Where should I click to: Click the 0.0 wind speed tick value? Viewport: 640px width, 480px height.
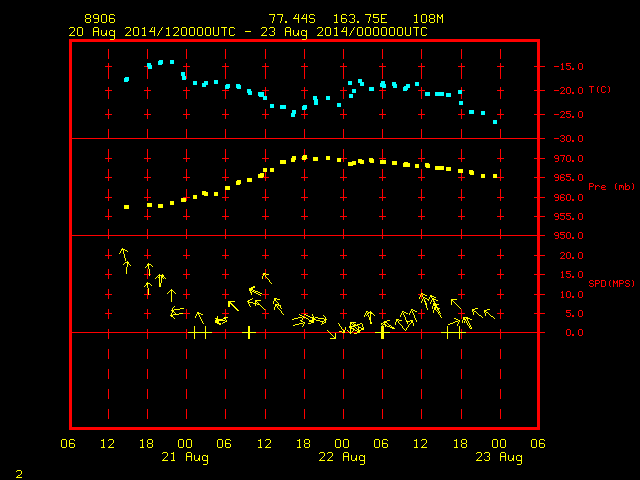coord(574,333)
